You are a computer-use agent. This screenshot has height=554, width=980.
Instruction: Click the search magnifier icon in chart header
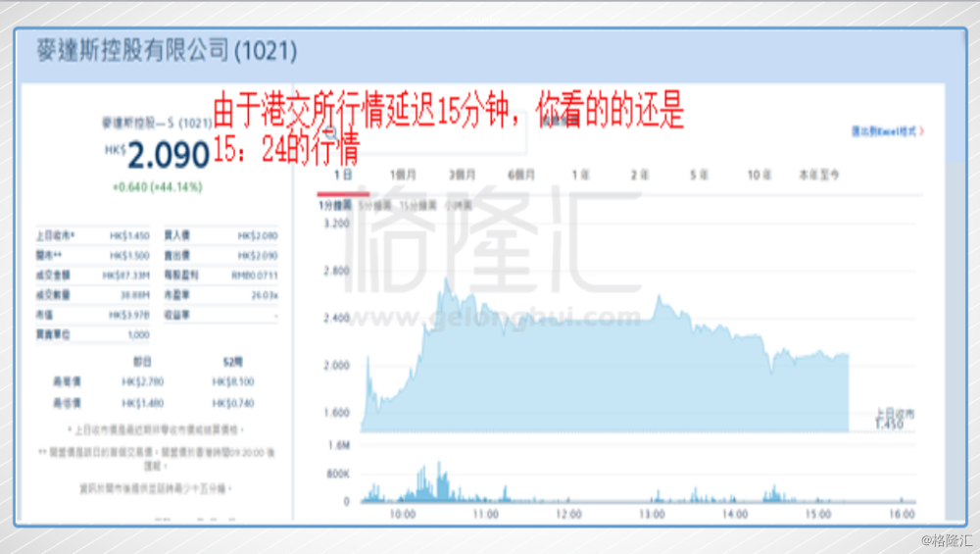click(x=331, y=132)
